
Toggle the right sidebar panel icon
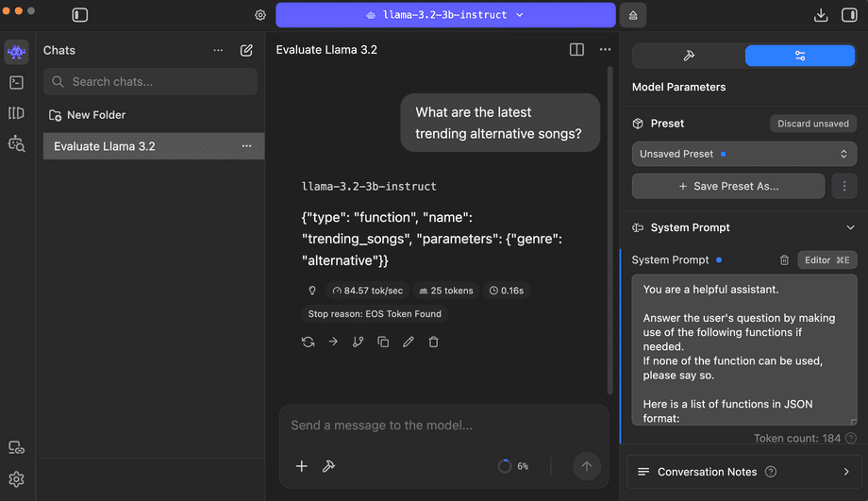(x=849, y=15)
